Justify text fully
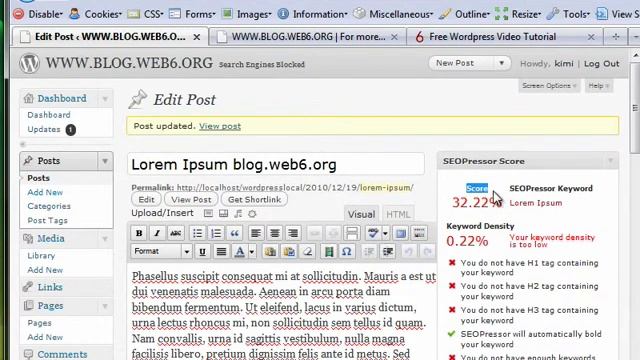Image resolution: width=640 pixels, height=360 pixels. pos(221,251)
